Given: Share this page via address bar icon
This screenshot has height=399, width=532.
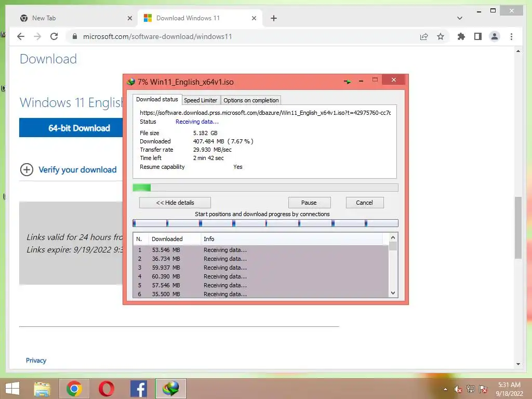Looking at the screenshot, I should coord(424,37).
